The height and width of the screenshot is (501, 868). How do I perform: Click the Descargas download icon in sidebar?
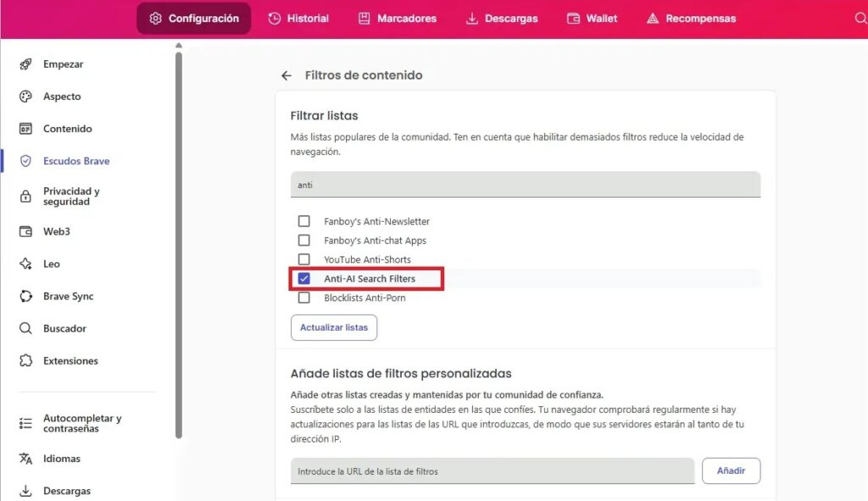point(25,491)
